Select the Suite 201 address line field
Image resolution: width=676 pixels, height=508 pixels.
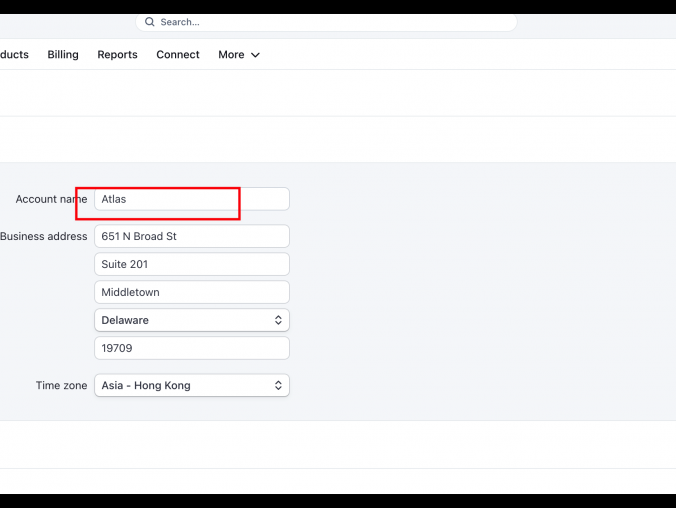point(191,264)
